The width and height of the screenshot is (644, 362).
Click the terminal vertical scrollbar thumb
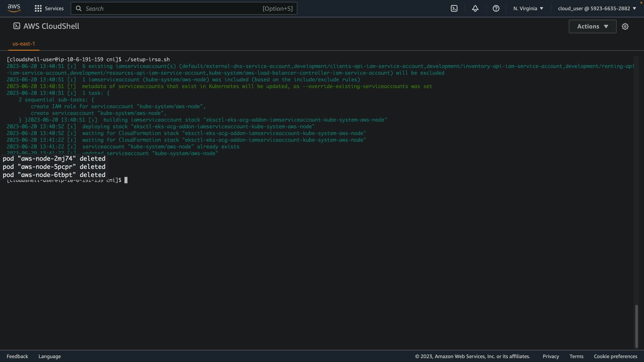tap(636, 326)
